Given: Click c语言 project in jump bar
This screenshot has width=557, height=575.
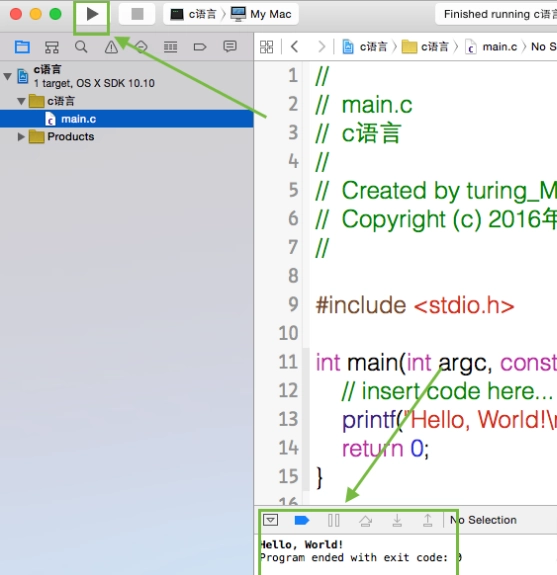Looking at the screenshot, I should 365,47.
